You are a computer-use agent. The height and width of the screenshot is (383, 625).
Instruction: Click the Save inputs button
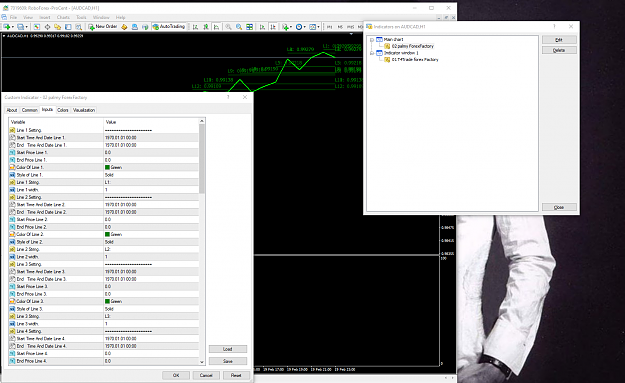(x=228, y=361)
